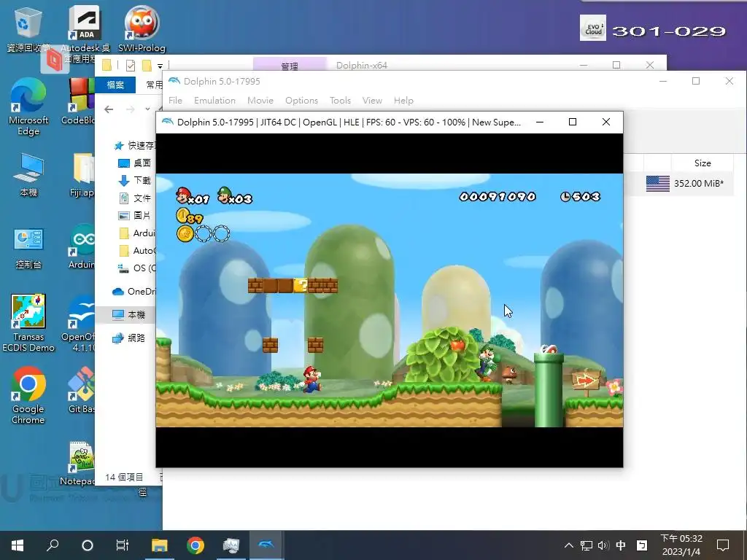Open the taskbar app right of Chrome
The width and height of the screenshot is (747, 560).
click(x=231, y=545)
